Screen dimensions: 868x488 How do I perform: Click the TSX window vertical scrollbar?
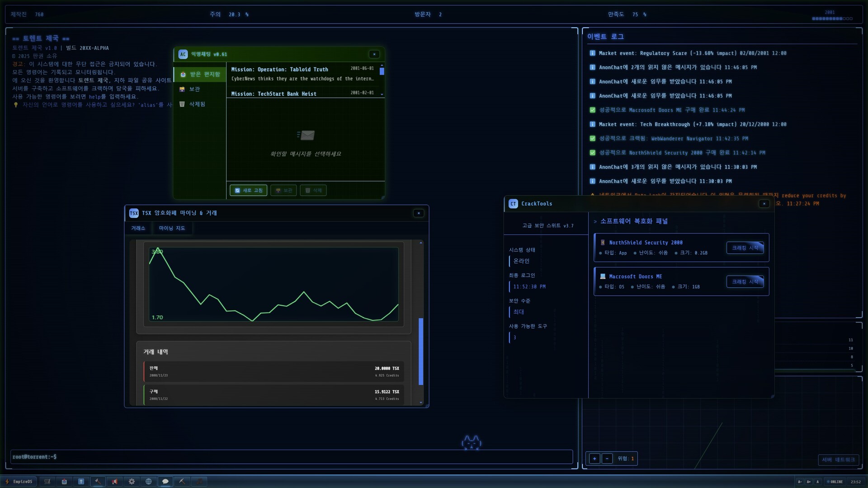pos(421,352)
